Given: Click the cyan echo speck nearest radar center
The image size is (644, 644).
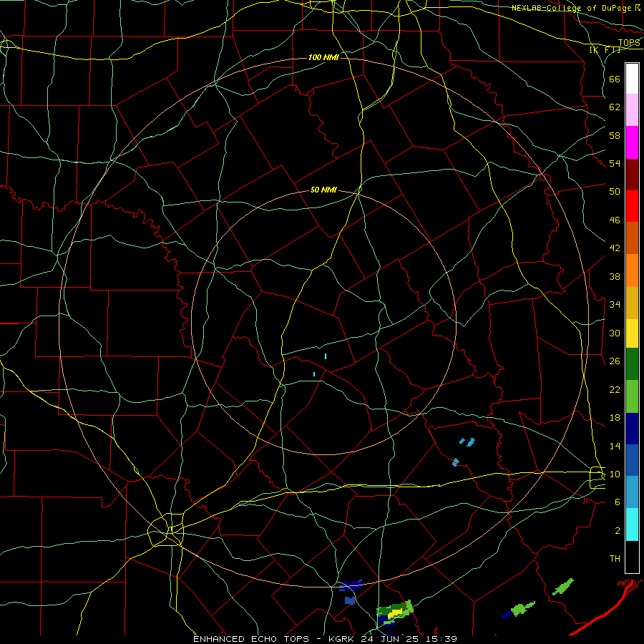Looking at the screenshot, I should 326,356.
